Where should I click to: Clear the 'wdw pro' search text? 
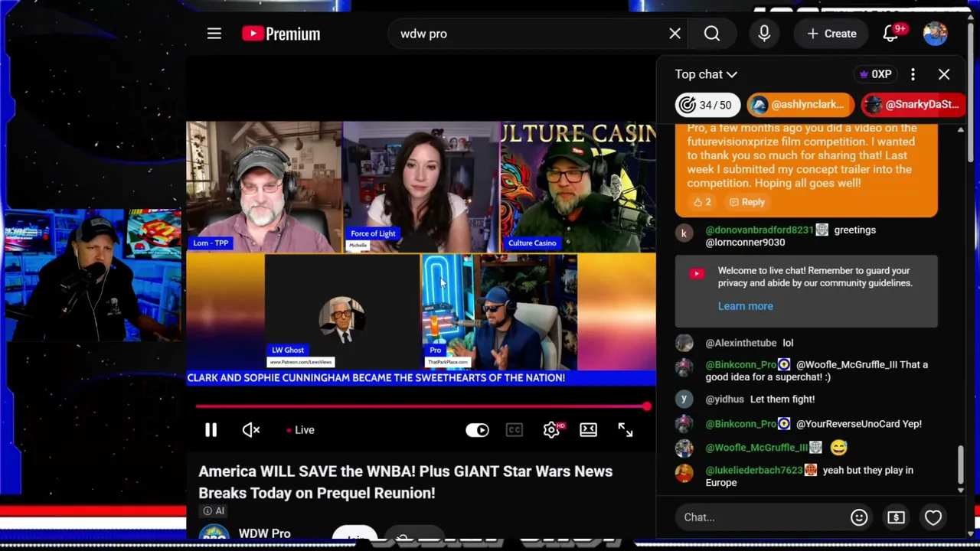click(x=675, y=34)
